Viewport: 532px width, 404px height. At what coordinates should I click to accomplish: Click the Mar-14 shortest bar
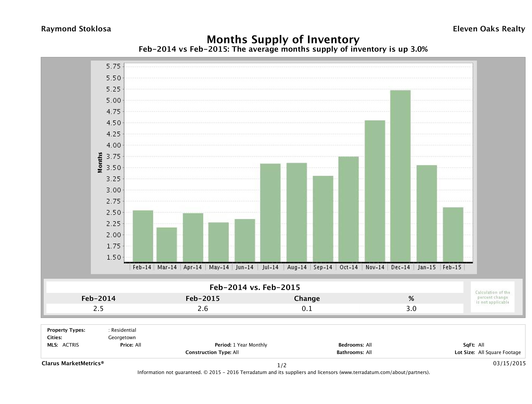point(167,244)
